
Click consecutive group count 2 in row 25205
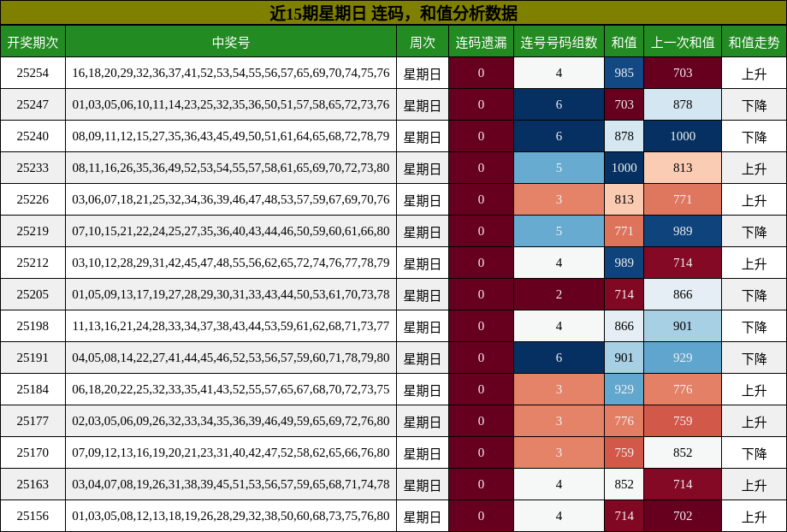559,294
